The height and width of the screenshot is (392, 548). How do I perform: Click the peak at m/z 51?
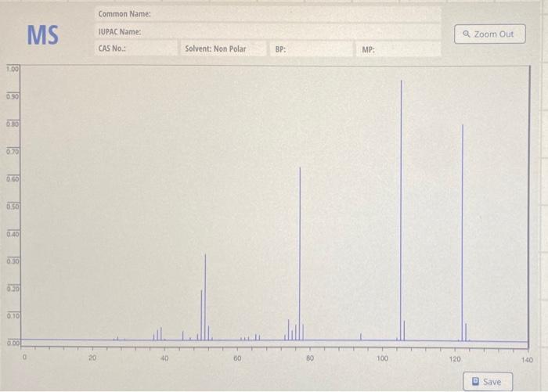tap(205, 297)
